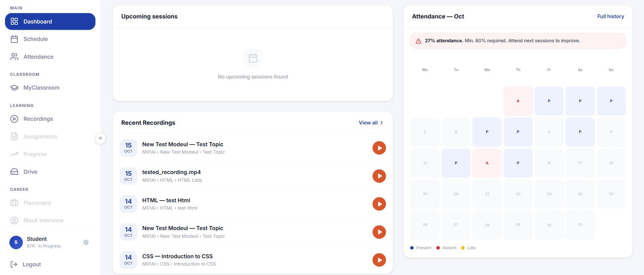Screen dimensions: 644x275
Task: Open the Recordings menu item
Action: point(50,119)
